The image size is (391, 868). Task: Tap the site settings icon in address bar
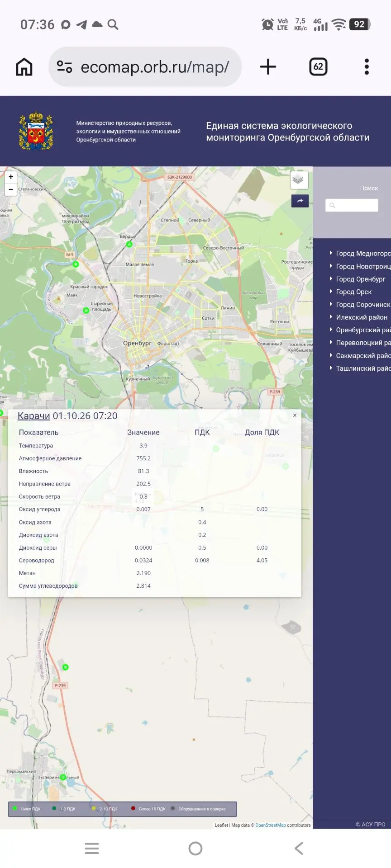point(64,67)
